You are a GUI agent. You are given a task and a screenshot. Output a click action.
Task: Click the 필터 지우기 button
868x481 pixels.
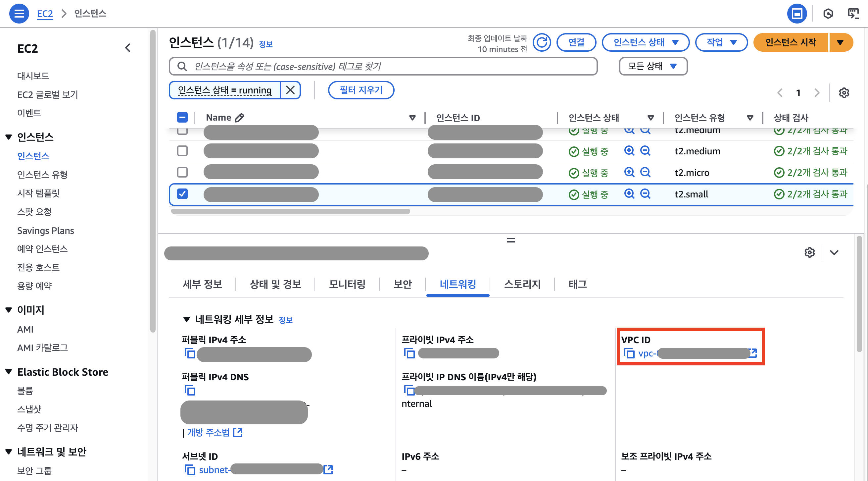(x=361, y=90)
